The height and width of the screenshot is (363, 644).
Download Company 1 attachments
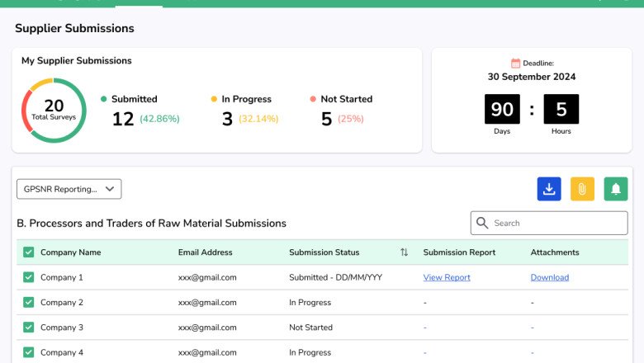pyautogui.click(x=550, y=278)
